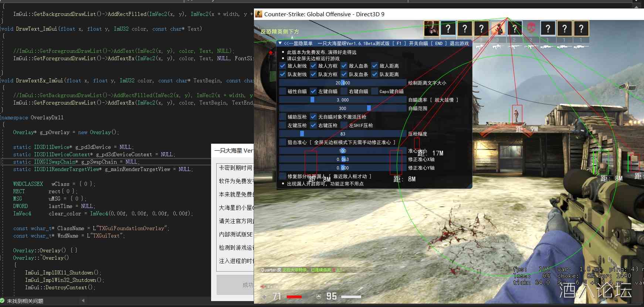Click the 卡密到期时间 row in background dialog

coord(235,168)
